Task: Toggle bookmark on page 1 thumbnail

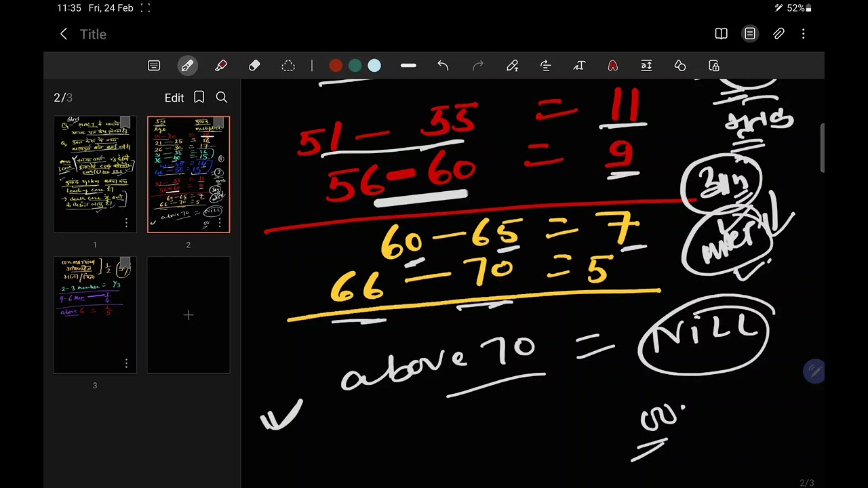Action: (125, 123)
